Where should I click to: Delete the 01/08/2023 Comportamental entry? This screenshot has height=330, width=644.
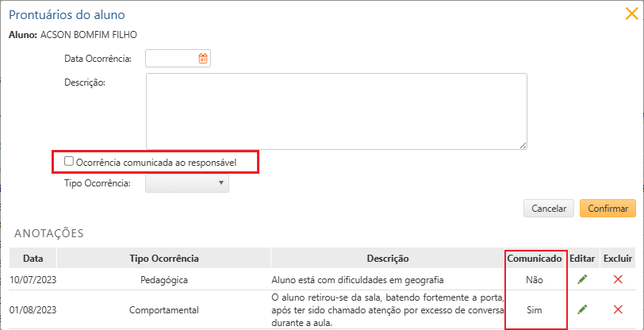(x=618, y=309)
